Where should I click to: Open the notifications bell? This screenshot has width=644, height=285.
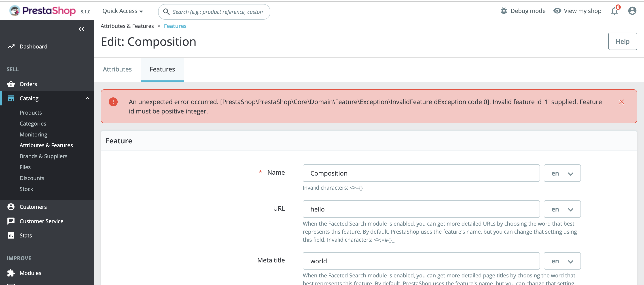pos(614,11)
